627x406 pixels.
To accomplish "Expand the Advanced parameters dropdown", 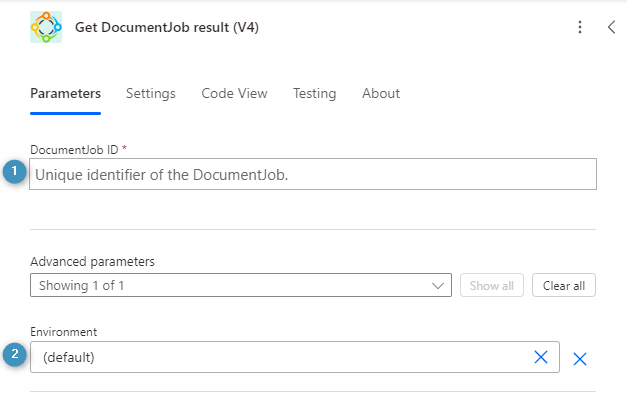I will (241, 285).
